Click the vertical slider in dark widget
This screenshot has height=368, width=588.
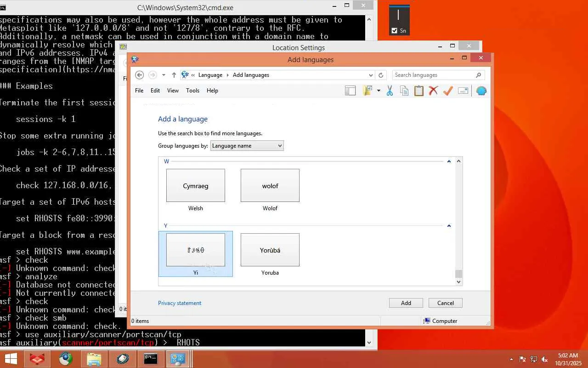click(398, 15)
